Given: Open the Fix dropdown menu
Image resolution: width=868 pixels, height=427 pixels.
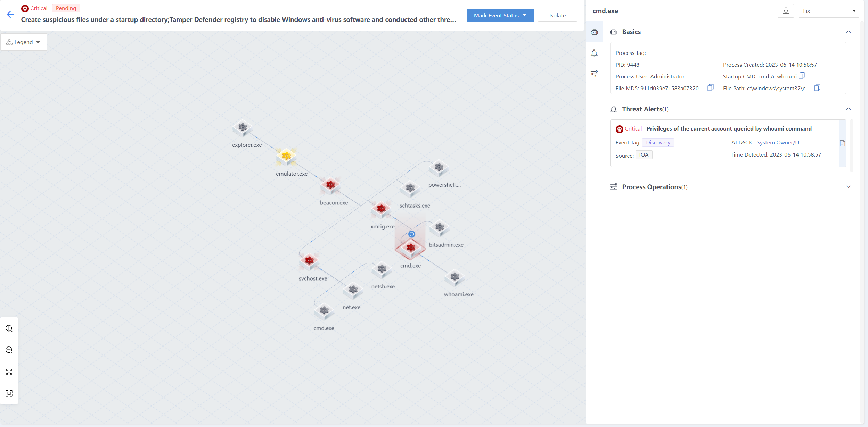Looking at the screenshot, I should pyautogui.click(x=828, y=11).
